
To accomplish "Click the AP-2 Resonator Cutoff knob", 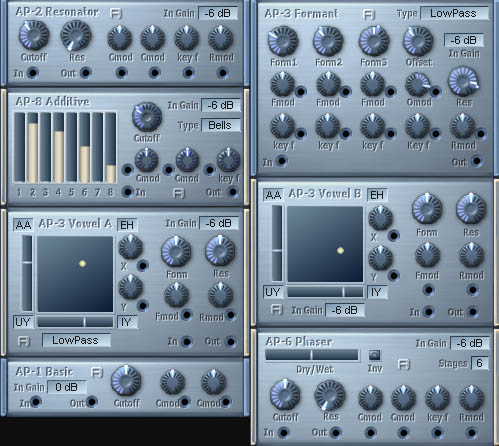I will [x=33, y=35].
